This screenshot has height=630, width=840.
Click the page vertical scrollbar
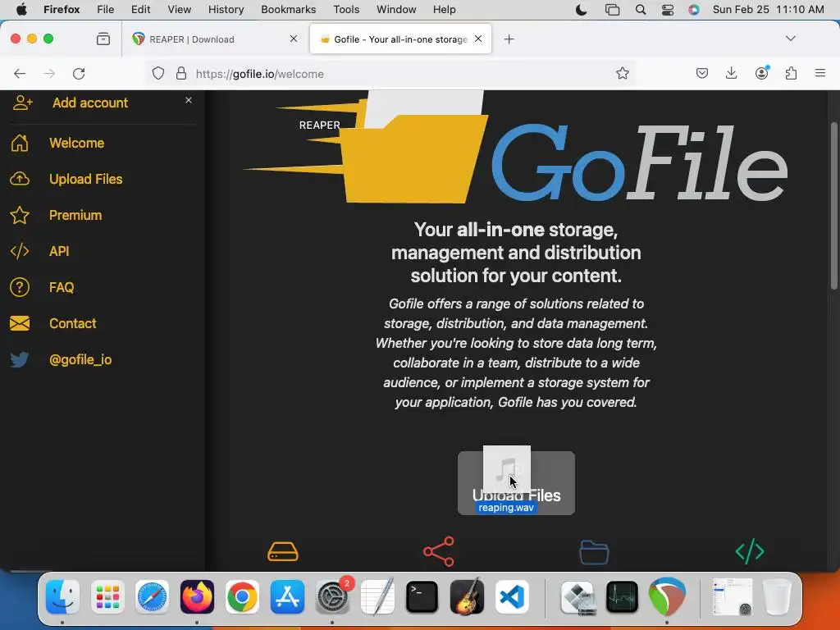click(x=833, y=206)
